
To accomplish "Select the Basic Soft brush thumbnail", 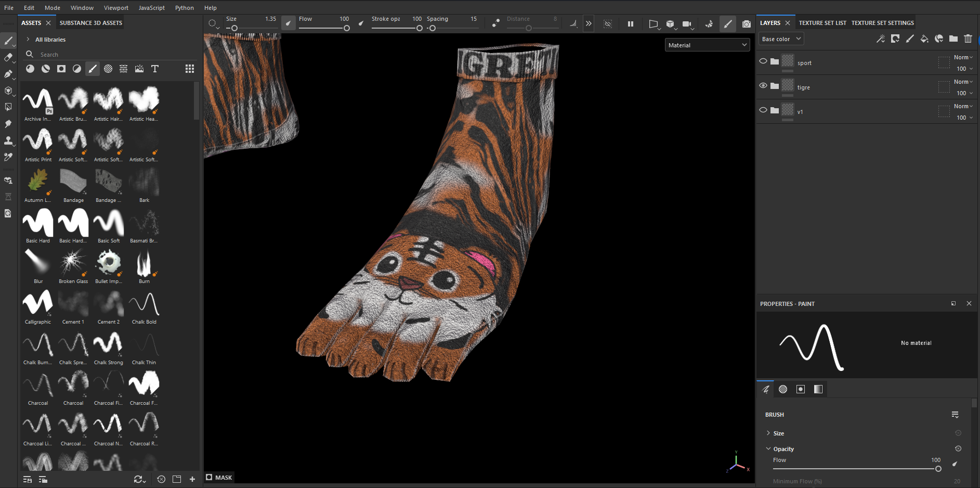I will click(x=109, y=224).
